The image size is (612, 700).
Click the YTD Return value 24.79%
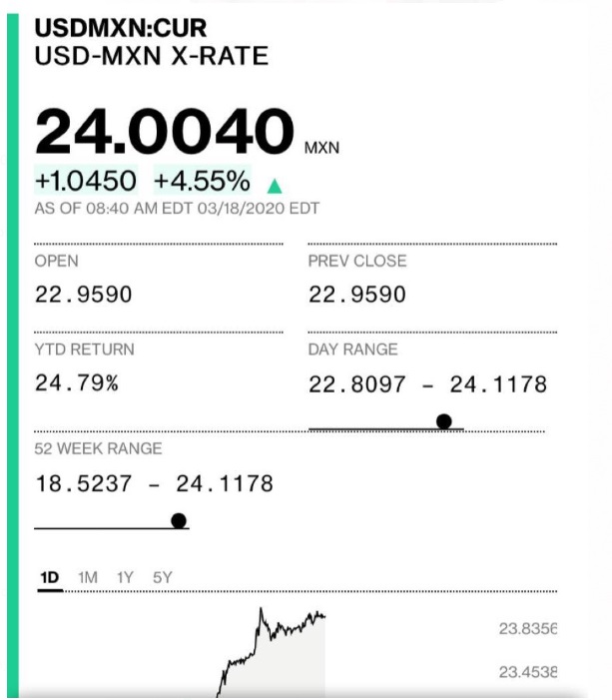click(77, 383)
